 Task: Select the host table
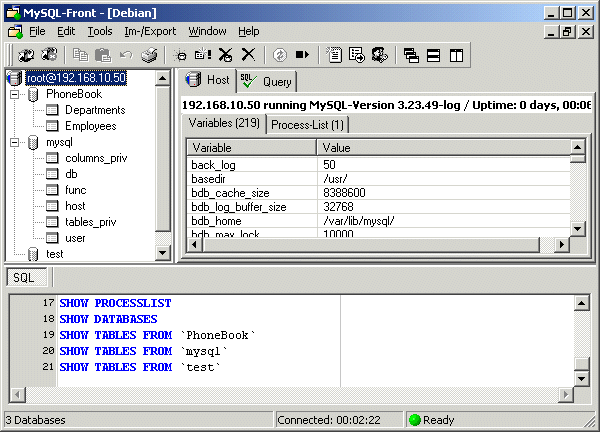click(x=75, y=206)
